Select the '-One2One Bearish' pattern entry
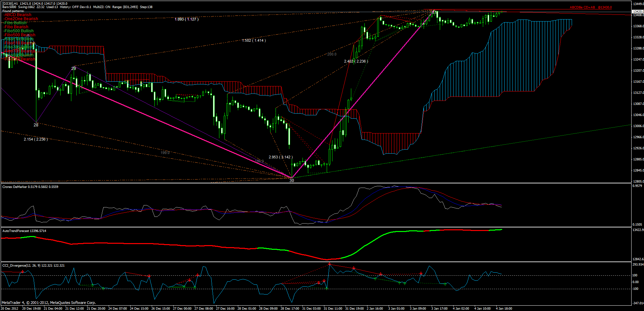Viewport: 644px width, 311px height. [21, 19]
